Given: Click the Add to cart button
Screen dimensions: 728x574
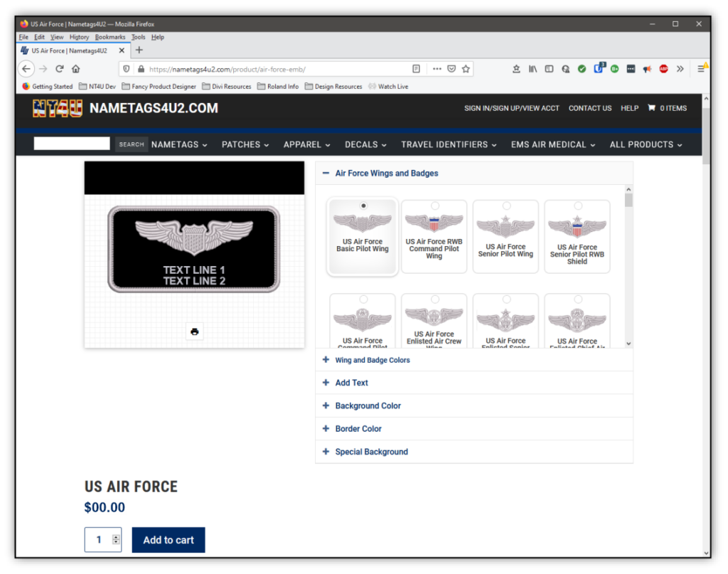Looking at the screenshot, I should pos(168,540).
